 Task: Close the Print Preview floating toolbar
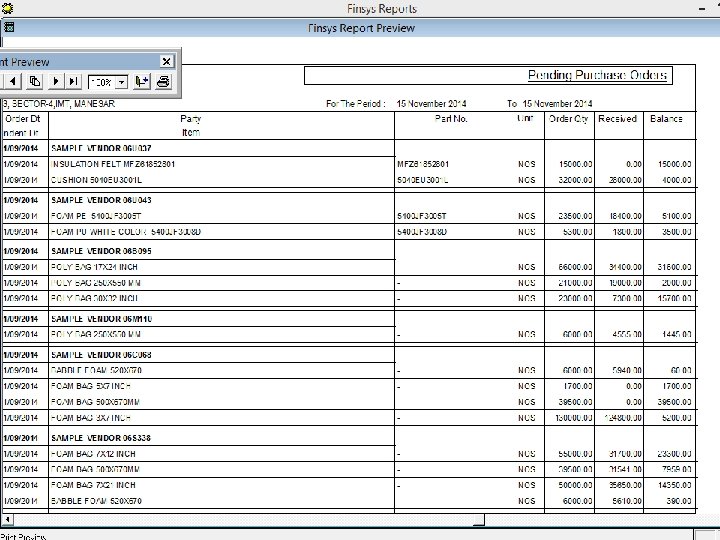pyautogui.click(x=167, y=61)
